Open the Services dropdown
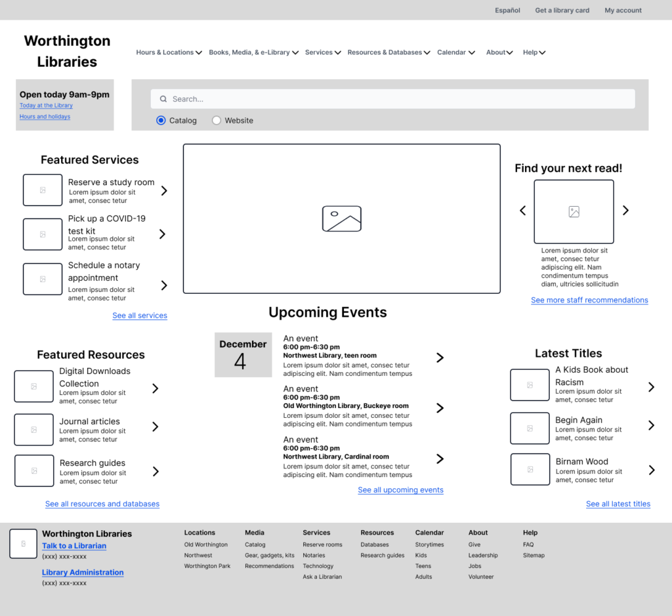This screenshot has height=616, width=672. tap(322, 52)
